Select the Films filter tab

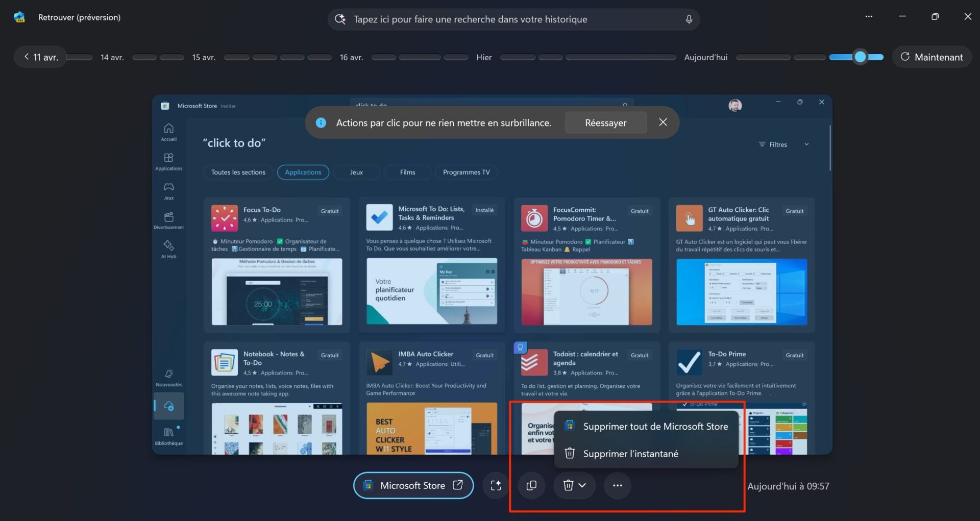point(407,172)
